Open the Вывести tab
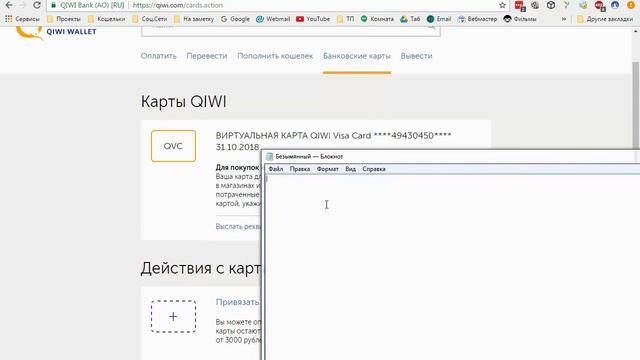The height and width of the screenshot is (360, 640). [416, 56]
